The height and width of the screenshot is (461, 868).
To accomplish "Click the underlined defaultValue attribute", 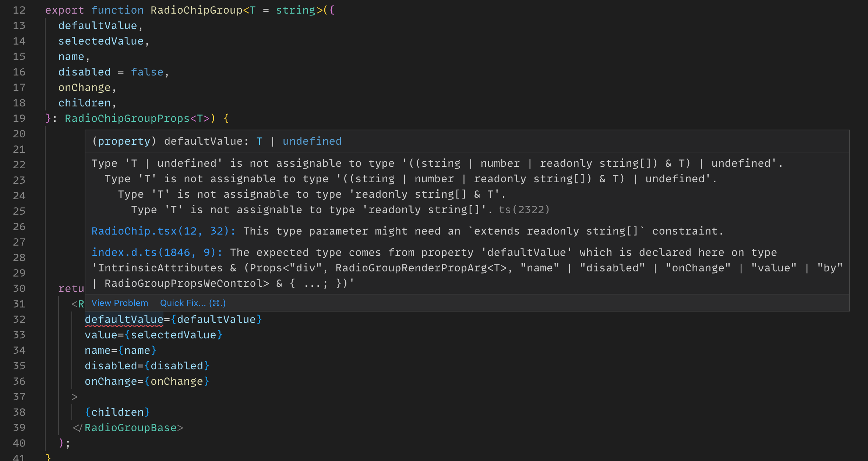I will click(124, 320).
